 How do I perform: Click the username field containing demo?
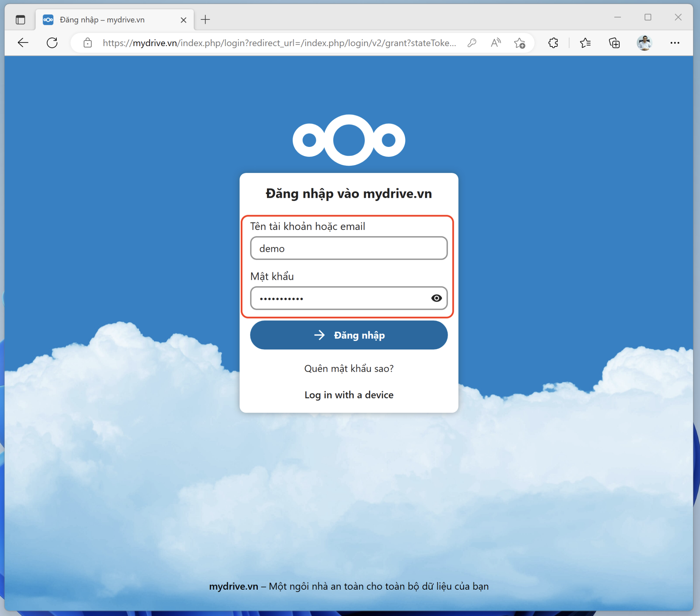tap(349, 248)
